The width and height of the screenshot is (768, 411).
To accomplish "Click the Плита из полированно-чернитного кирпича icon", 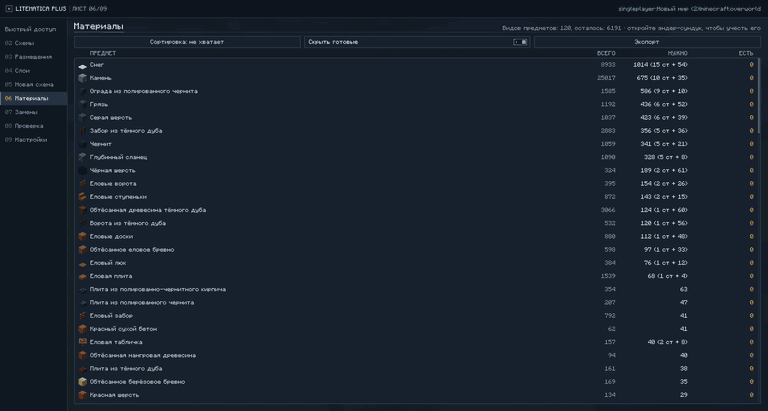I will pyautogui.click(x=82, y=290).
